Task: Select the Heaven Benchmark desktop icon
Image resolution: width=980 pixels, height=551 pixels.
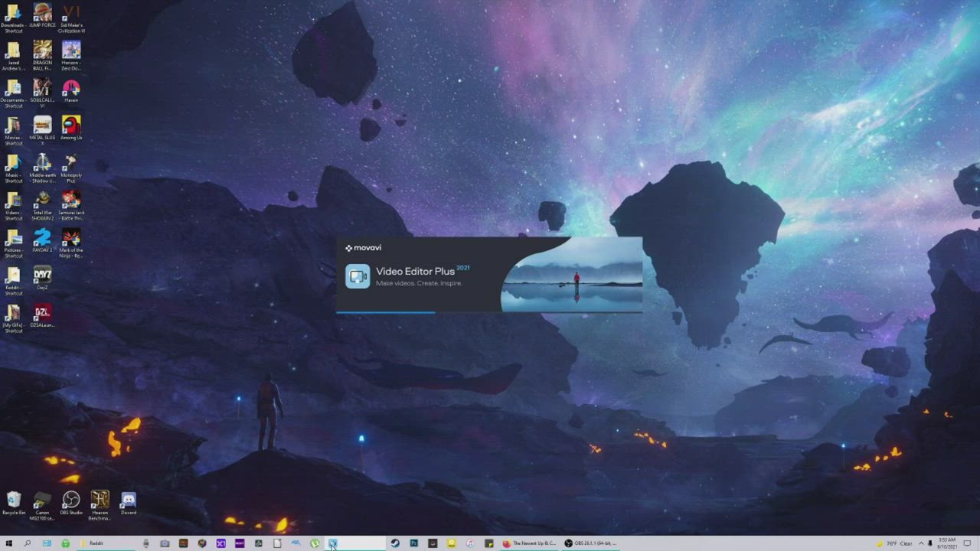Action: pos(100,505)
